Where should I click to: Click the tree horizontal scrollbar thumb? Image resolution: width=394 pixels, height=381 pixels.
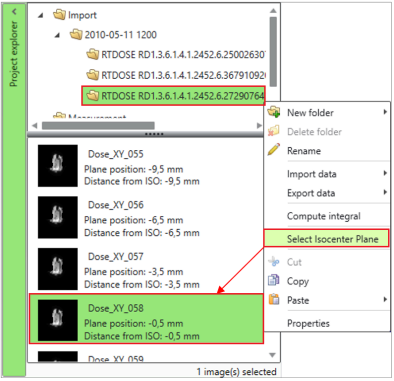[x=98, y=126]
